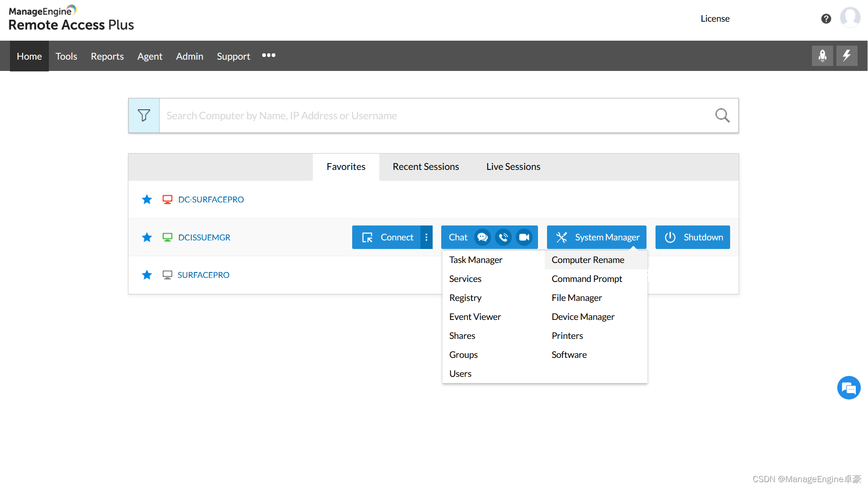Toggle the favorite star for DC-SURFACEPRO
The height and width of the screenshot is (488, 868).
(x=146, y=199)
